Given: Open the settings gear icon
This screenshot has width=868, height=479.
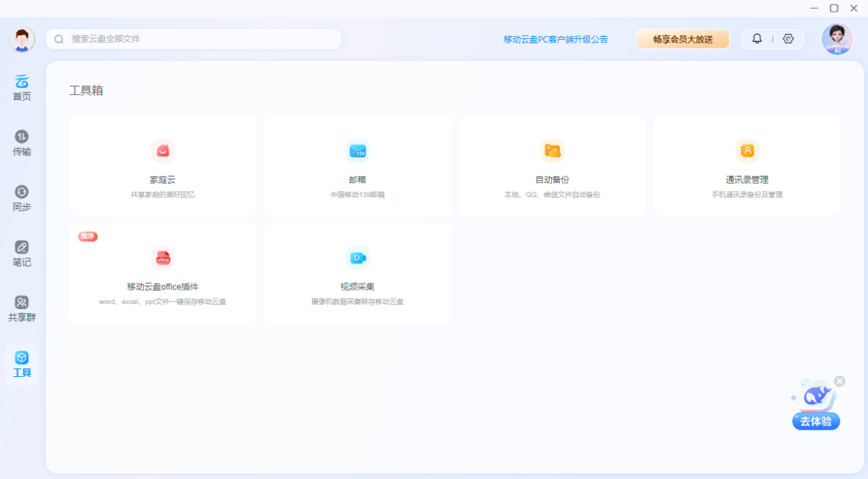Looking at the screenshot, I should [x=788, y=38].
